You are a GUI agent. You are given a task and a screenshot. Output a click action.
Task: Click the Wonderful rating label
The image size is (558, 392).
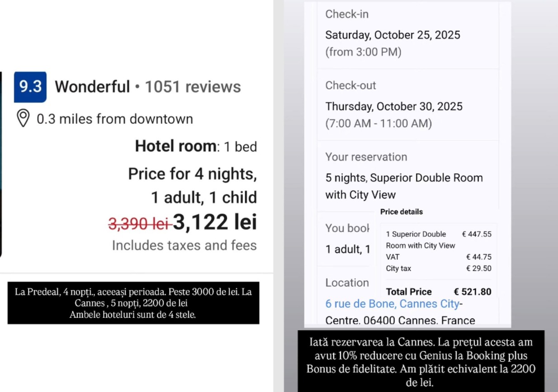92,87
